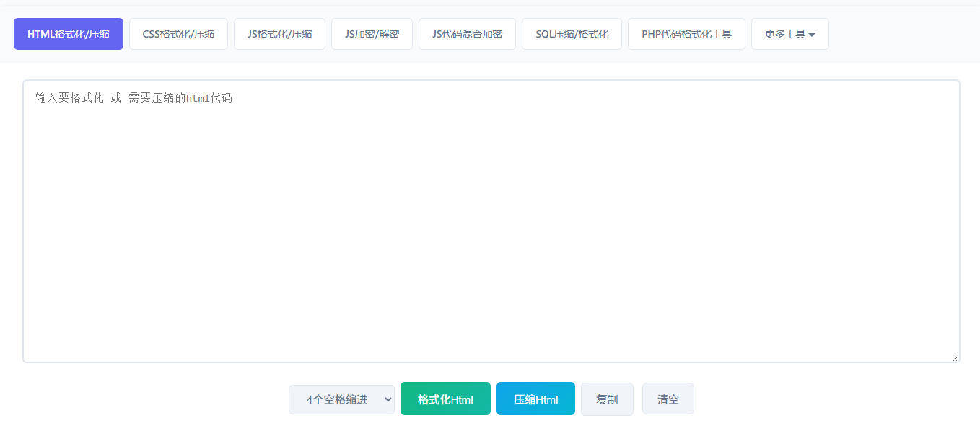Viewport: 980px width, 426px height.
Task: 选择 JS加密/解密 功能
Action: click(x=372, y=33)
